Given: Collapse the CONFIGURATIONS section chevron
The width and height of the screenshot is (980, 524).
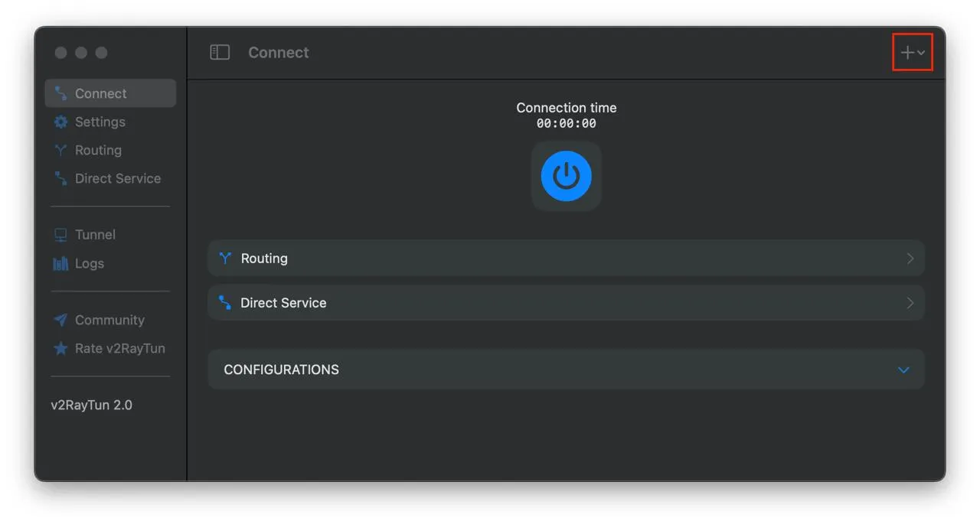Looking at the screenshot, I should (x=903, y=369).
